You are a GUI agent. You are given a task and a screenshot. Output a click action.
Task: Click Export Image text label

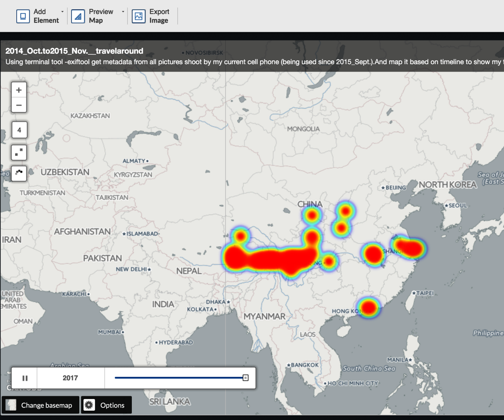[x=159, y=16]
